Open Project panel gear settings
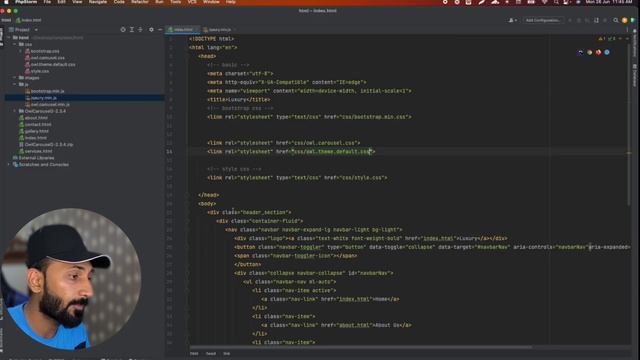640x360 pixels. pos(151,30)
